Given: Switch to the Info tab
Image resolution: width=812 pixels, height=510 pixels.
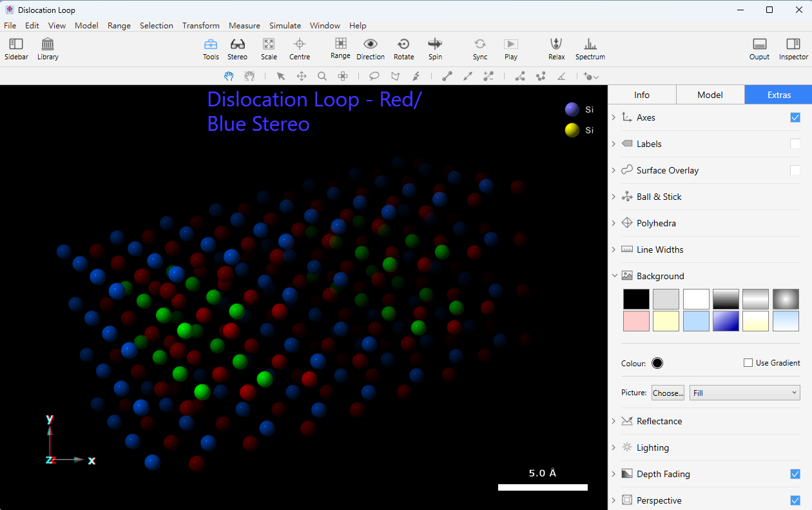Looking at the screenshot, I should pyautogui.click(x=642, y=95).
